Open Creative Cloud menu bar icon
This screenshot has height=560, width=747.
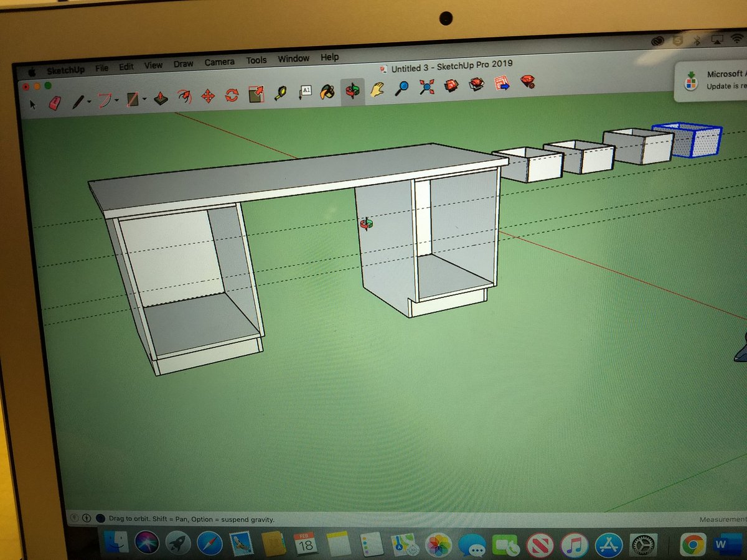point(657,40)
